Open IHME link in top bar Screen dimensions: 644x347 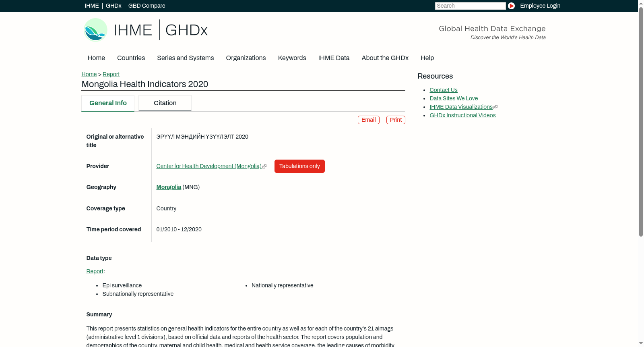(92, 6)
